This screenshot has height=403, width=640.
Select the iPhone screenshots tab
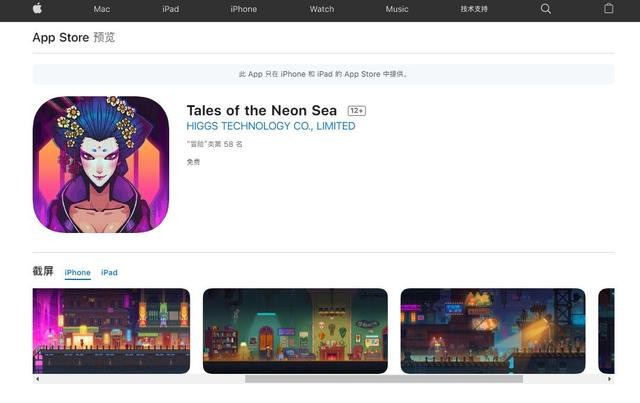coord(78,272)
